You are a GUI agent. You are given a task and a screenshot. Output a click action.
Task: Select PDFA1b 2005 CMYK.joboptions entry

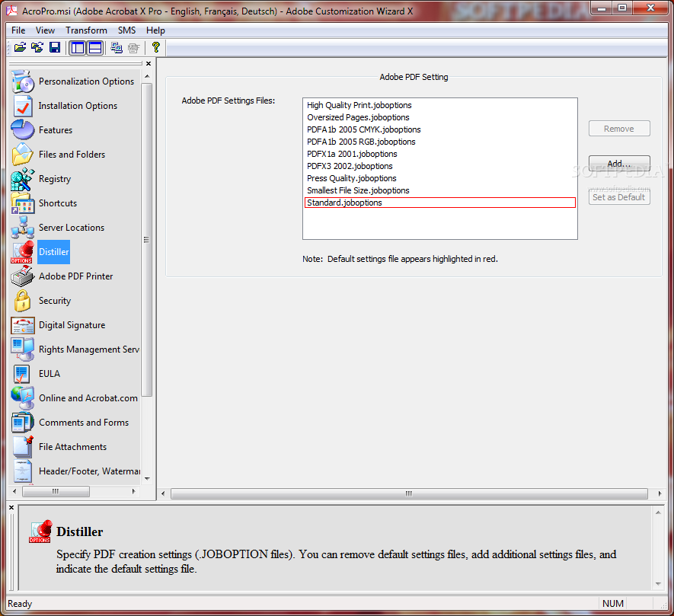pyautogui.click(x=439, y=129)
